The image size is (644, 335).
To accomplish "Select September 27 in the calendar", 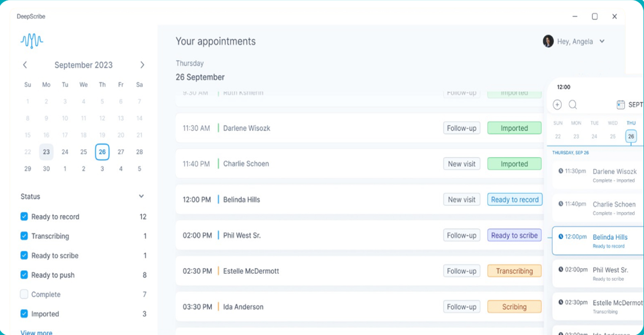I will 121,152.
